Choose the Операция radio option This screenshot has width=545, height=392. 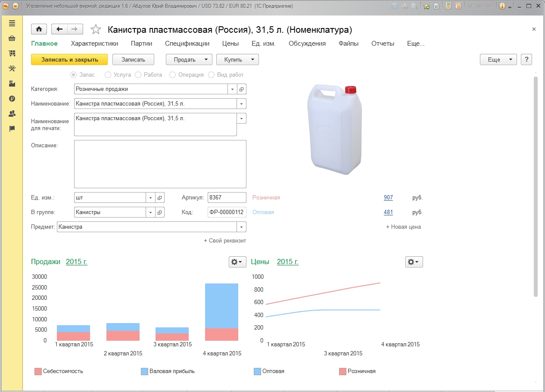[172, 75]
